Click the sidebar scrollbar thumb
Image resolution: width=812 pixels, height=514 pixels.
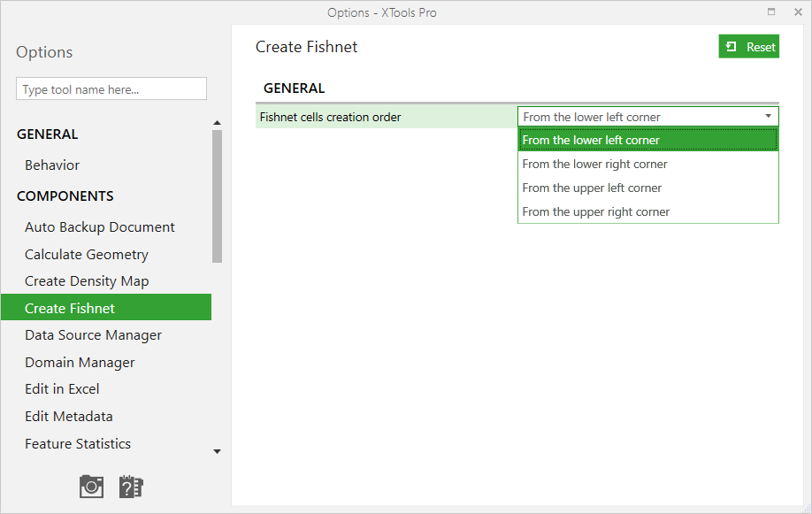coord(217,196)
